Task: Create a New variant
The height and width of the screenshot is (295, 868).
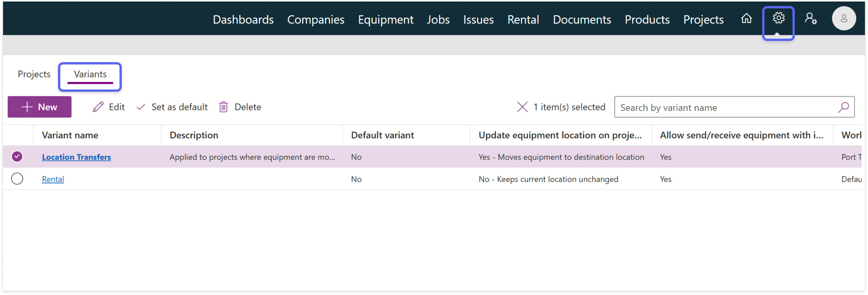Action: [x=39, y=107]
